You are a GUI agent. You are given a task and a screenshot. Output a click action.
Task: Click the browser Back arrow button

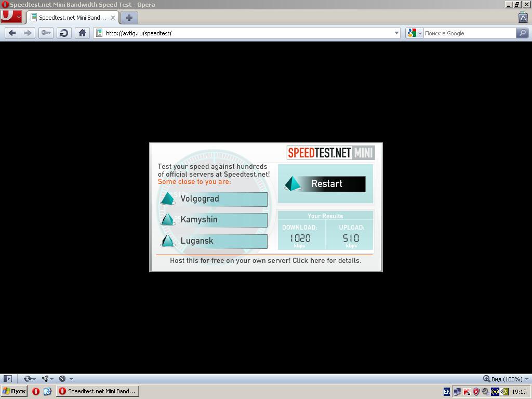(12, 33)
